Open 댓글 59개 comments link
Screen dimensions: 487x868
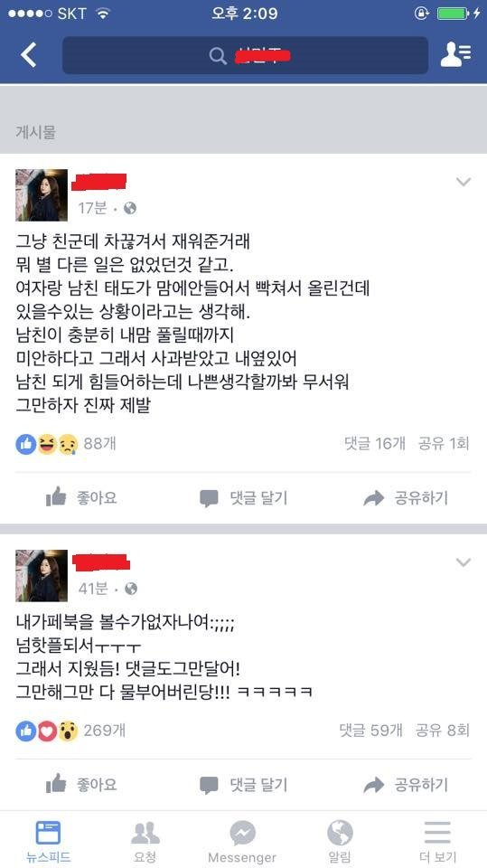tap(371, 731)
